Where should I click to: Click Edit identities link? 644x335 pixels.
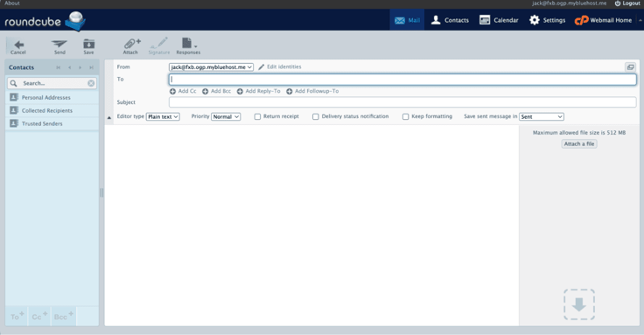pyautogui.click(x=280, y=67)
